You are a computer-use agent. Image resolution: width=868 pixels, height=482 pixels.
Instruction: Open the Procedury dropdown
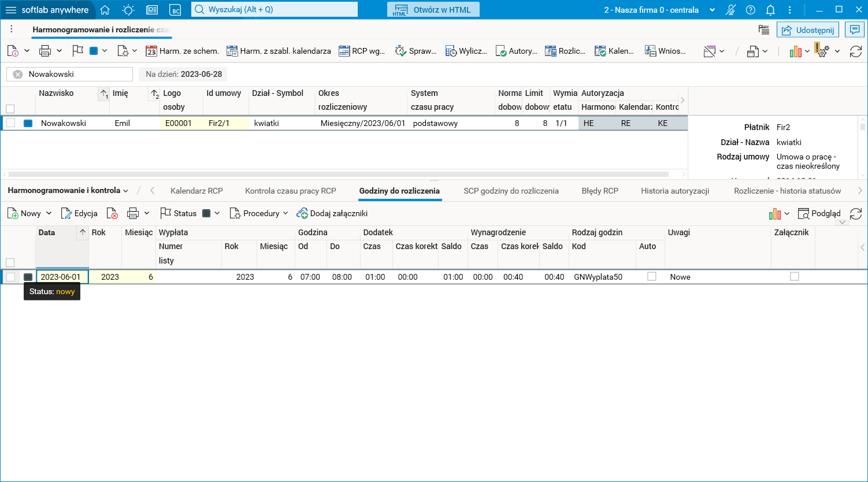(x=259, y=213)
